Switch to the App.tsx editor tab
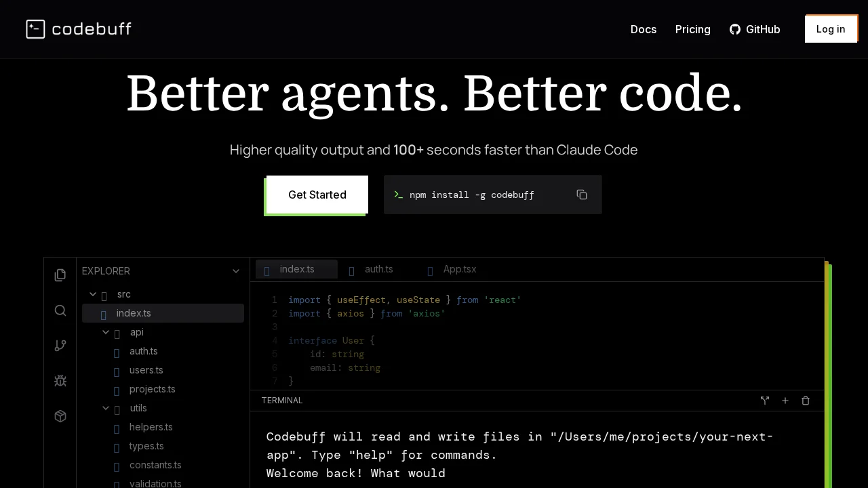Viewport: 868px width, 488px height. [459, 269]
